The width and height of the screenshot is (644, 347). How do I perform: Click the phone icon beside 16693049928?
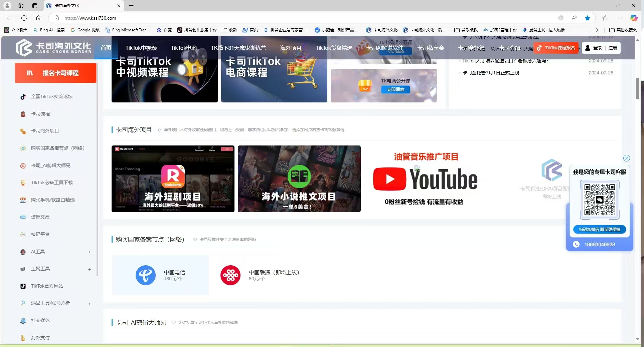point(576,244)
